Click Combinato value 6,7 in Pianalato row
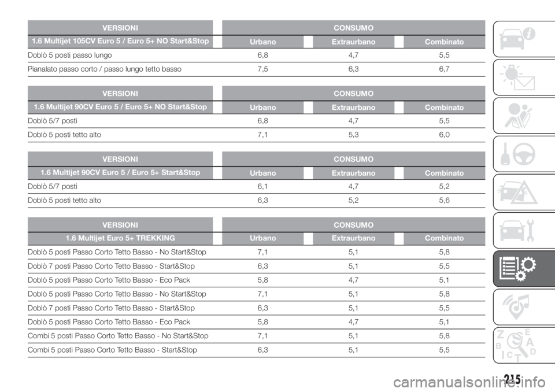The width and height of the screenshot is (555, 392). (x=444, y=69)
